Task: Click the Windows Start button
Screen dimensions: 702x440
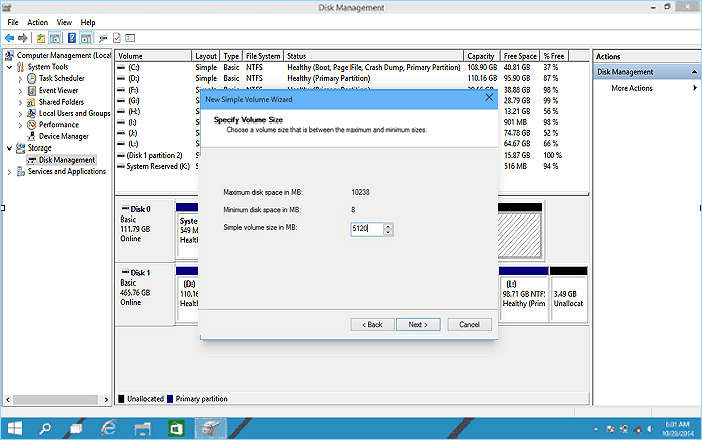Action: 14,427
